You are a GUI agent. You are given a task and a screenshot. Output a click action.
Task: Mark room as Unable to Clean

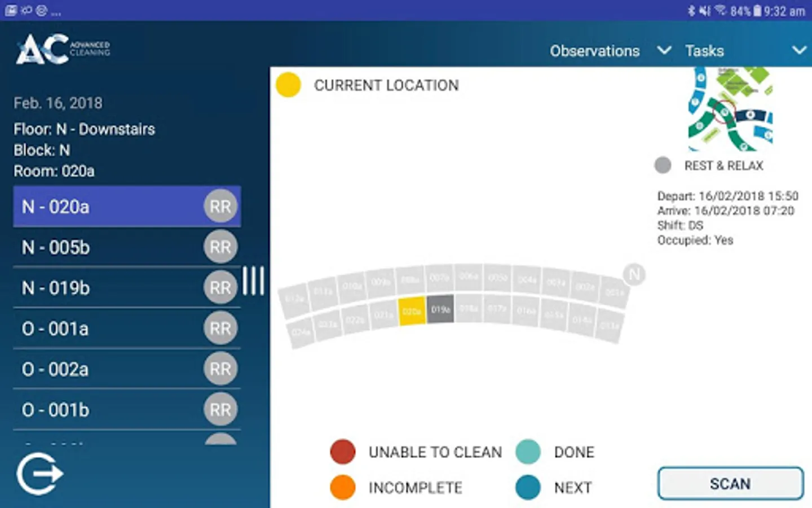click(343, 452)
